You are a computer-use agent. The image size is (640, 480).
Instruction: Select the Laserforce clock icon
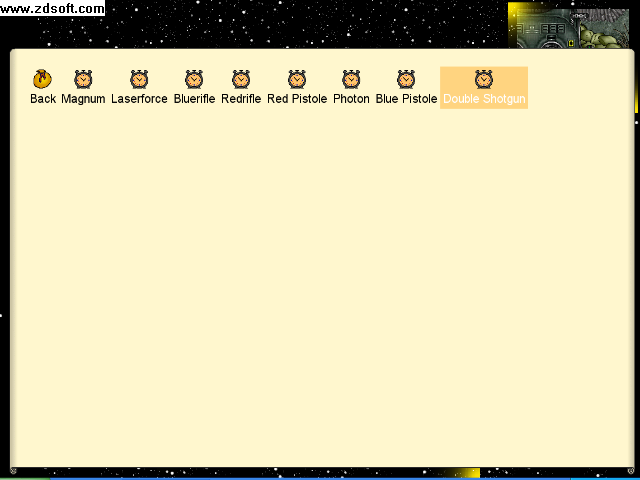click(x=139, y=79)
